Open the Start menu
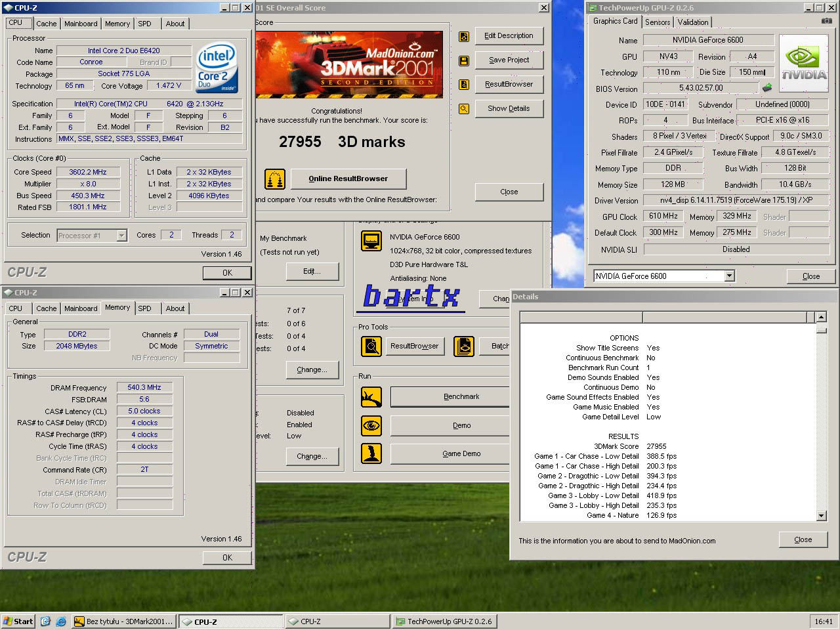The image size is (840, 630). click(18, 621)
